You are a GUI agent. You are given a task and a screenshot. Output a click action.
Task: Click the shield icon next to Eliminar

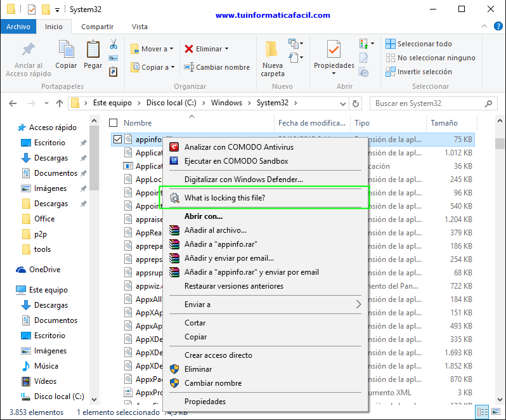click(174, 369)
